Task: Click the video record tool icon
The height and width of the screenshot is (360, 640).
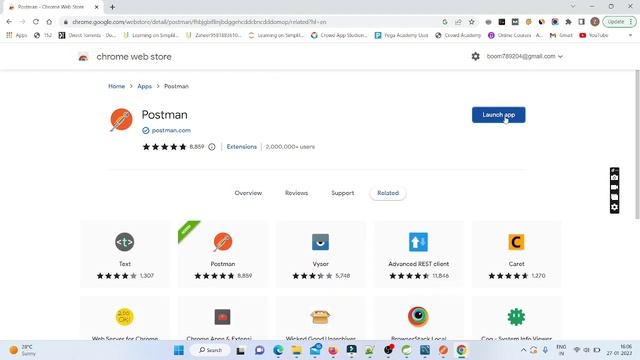Action: [x=614, y=187]
